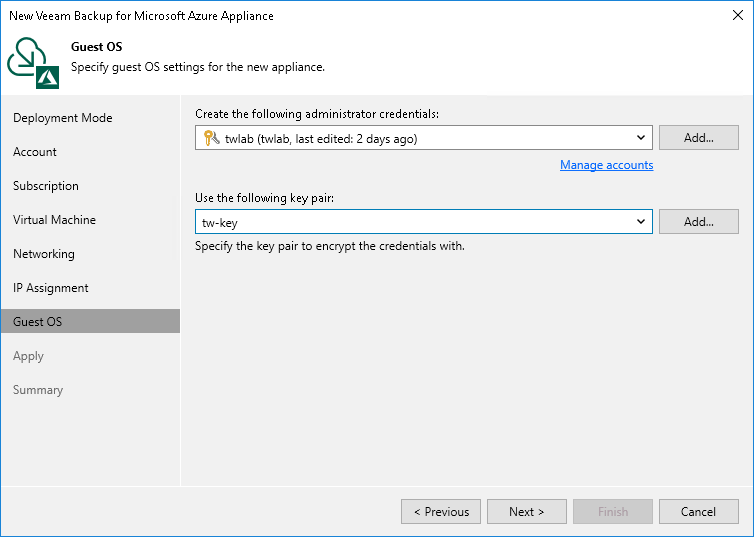Cancel the appliance wizard
This screenshot has height=537, width=754.
coord(698,512)
